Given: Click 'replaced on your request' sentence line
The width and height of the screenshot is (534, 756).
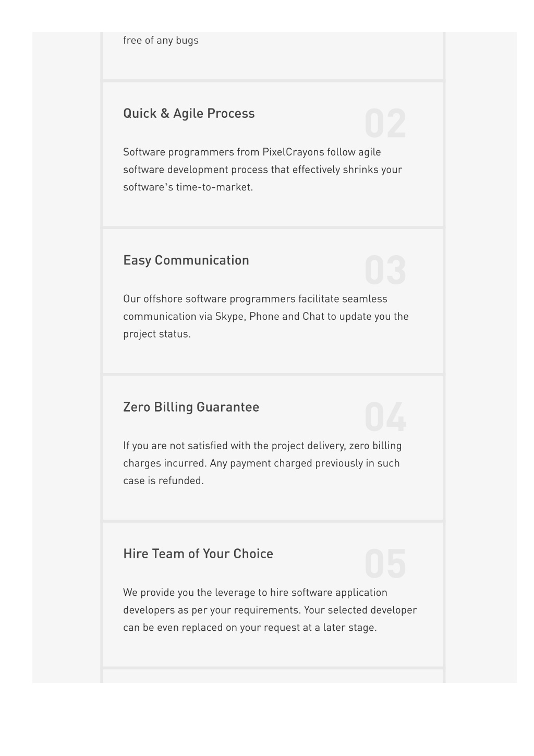Looking at the screenshot, I should coord(250,628).
